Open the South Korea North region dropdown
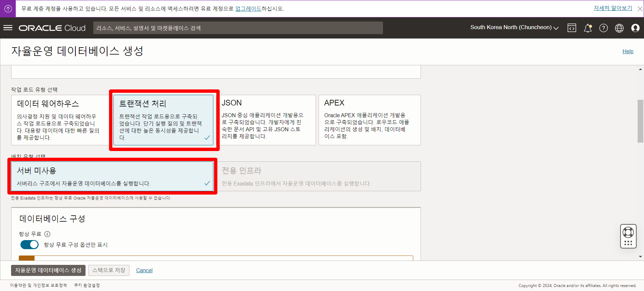The height and width of the screenshot is (291, 644). 514,27
